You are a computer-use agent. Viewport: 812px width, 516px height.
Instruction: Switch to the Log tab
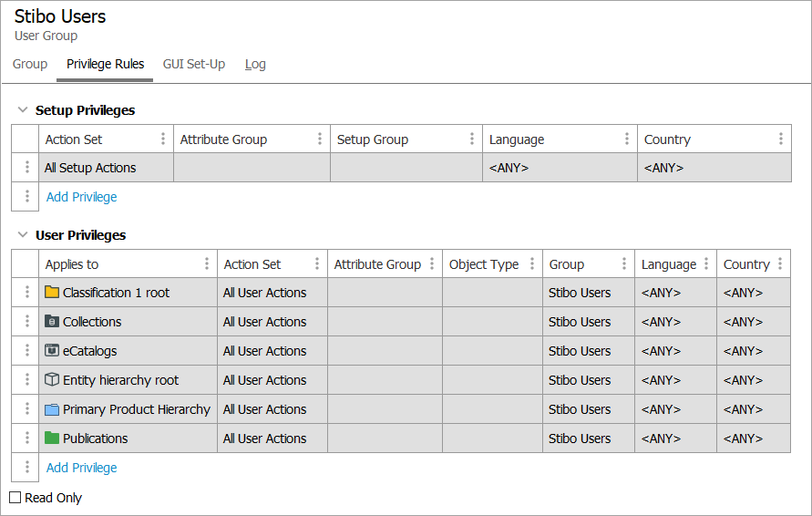coord(255,65)
